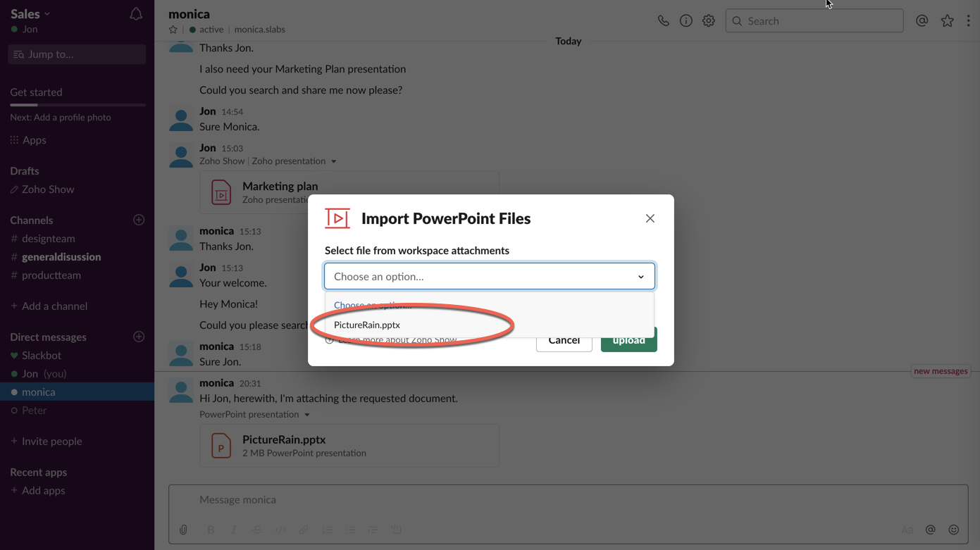The width and height of the screenshot is (980, 550).
Task: Start a call with monica
Action: [x=663, y=21]
